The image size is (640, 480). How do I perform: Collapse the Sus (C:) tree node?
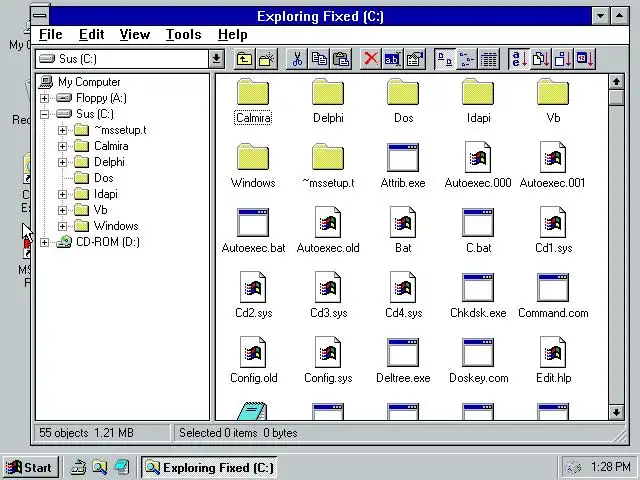pyautogui.click(x=44, y=114)
